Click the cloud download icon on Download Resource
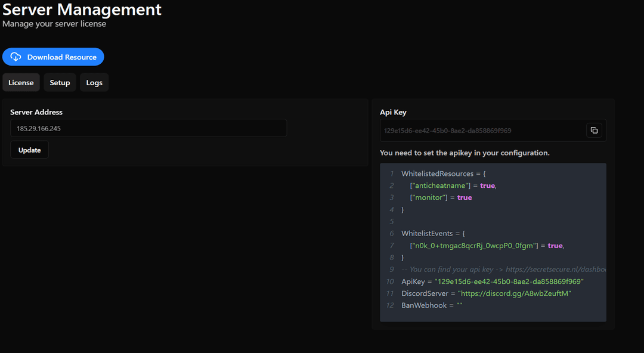This screenshot has width=644, height=353. 15,57
